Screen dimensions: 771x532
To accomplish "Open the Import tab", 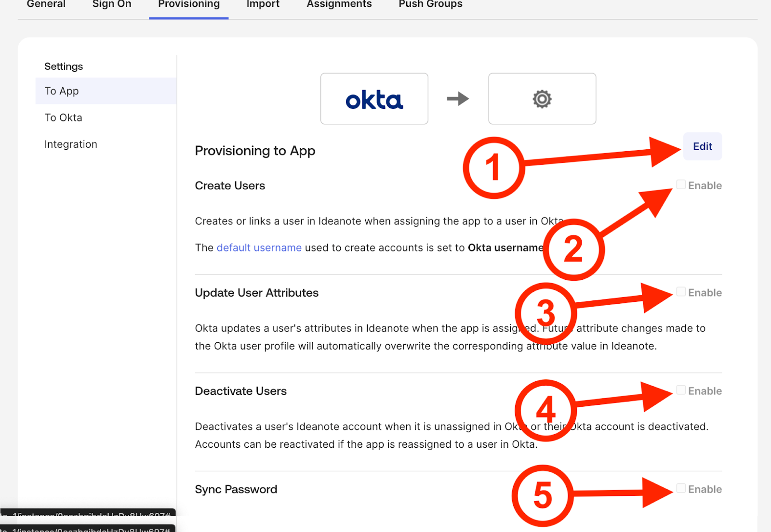I will [x=263, y=5].
